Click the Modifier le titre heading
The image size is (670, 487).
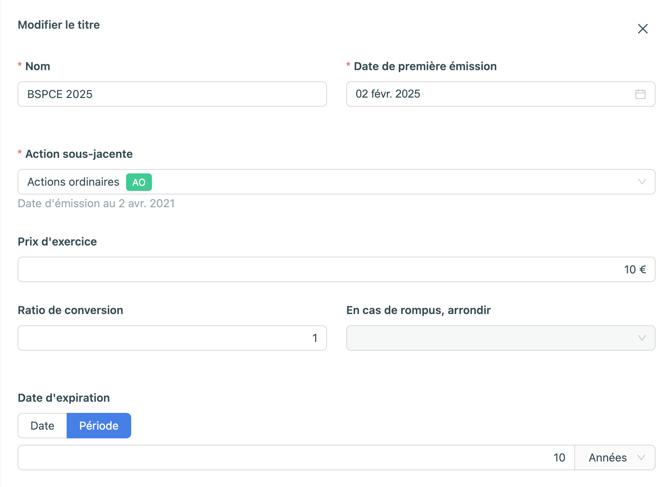coord(59,25)
